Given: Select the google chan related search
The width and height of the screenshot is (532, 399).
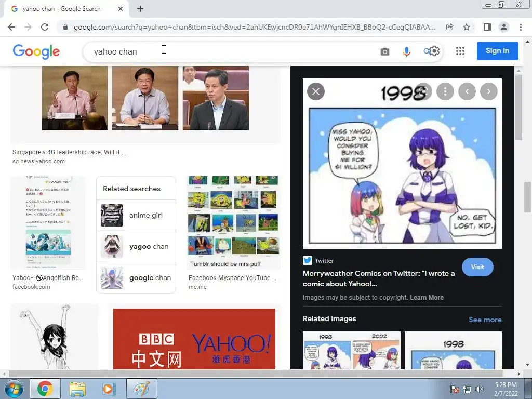Looking at the screenshot, I should [136, 278].
